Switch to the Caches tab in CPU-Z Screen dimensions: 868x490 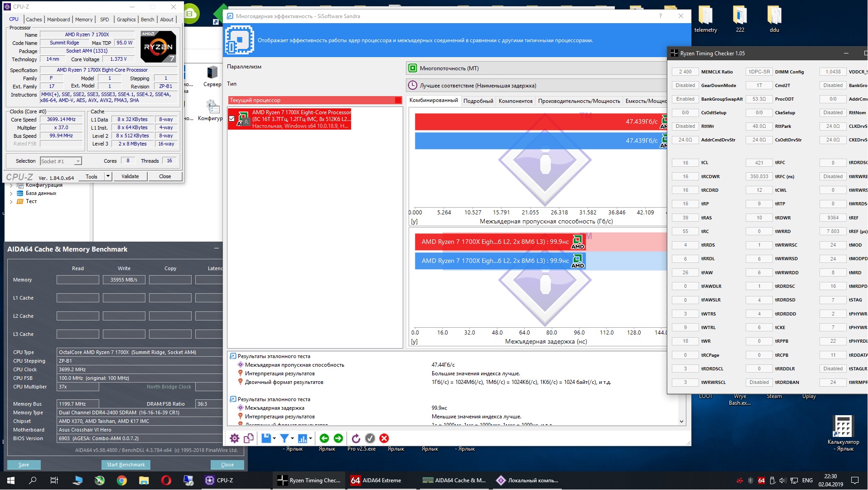pyautogui.click(x=34, y=19)
